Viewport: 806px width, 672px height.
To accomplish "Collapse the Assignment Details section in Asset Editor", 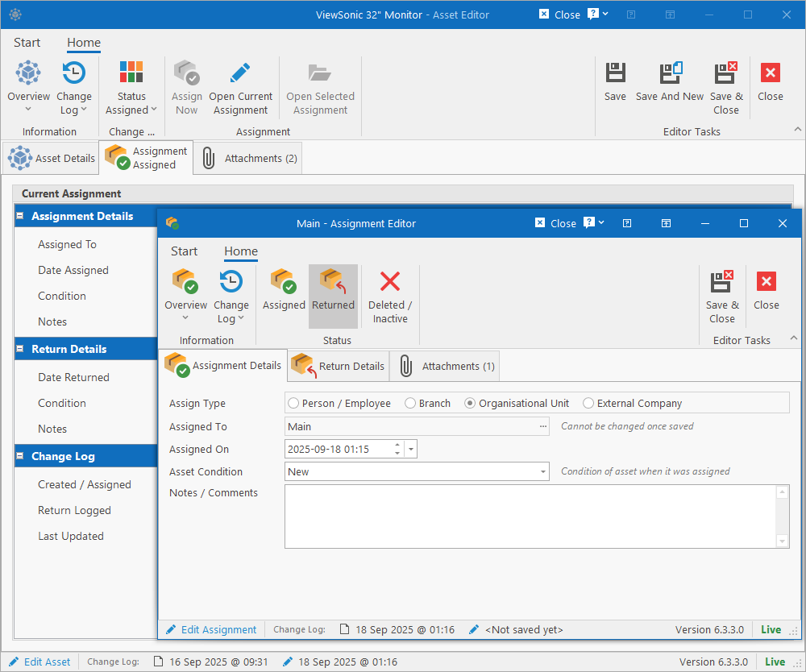I will click(19, 216).
